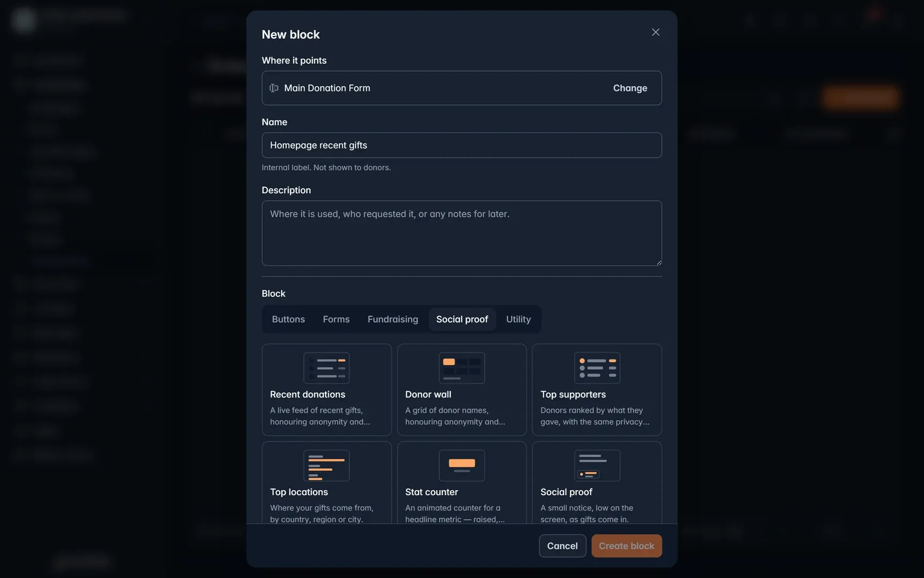
Task: Click the Top supporters ranked list icon
Action: (x=597, y=368)
